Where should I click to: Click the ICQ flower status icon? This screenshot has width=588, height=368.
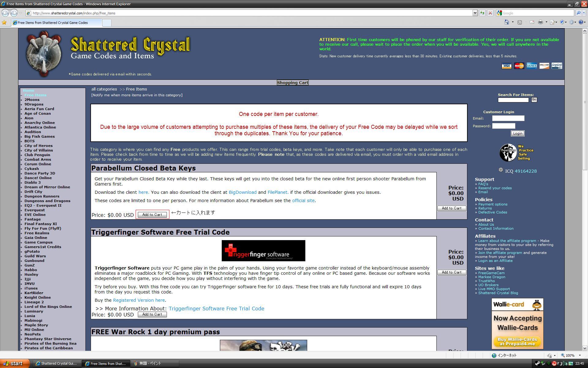(501, 170)
